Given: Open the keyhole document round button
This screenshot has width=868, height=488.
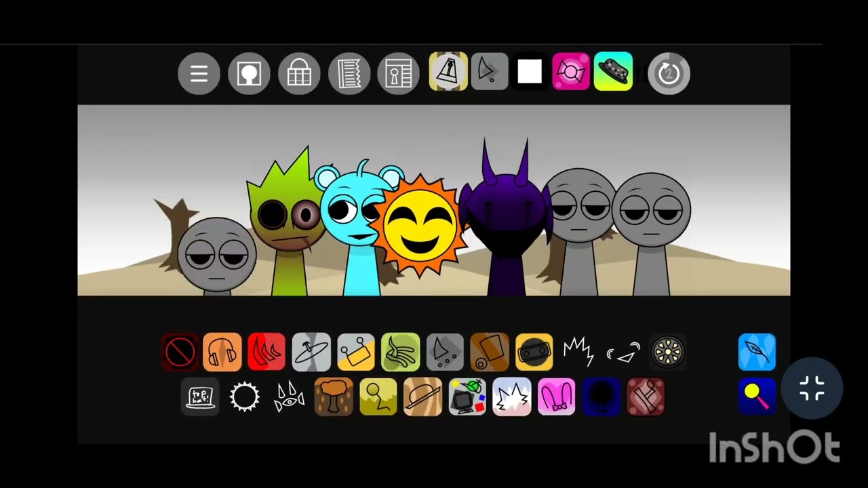Looking at the screenshot, I should pos(399,73).
